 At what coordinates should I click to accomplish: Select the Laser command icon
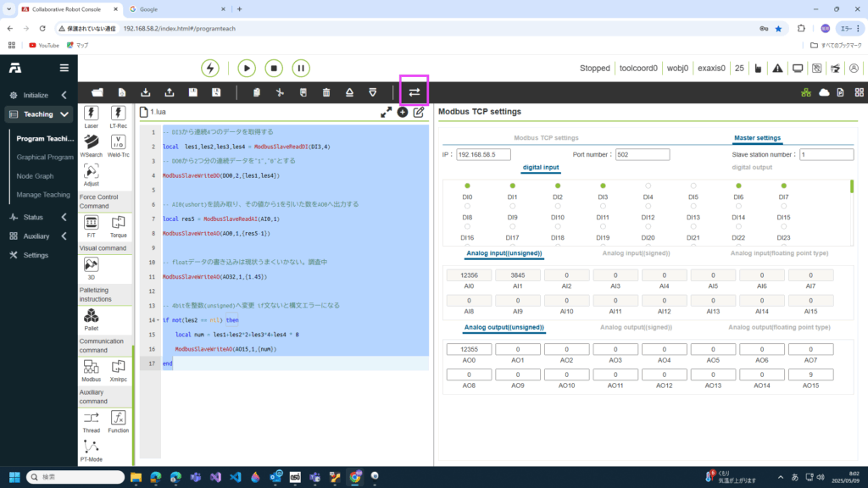[x=92, y=117]
